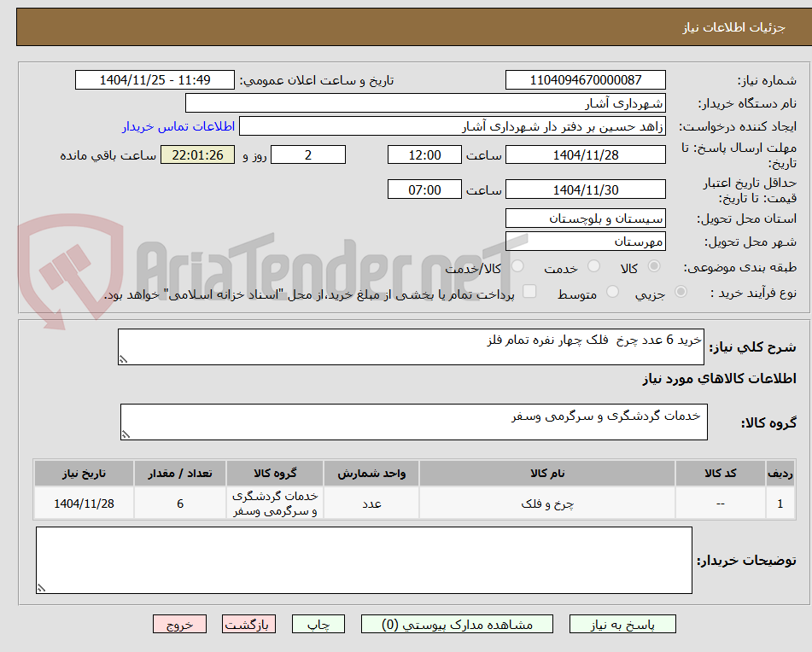The height and width of the screenshot is (652, 812).
Task: Click the اطلاعات کالاهای مورد نیاز heading
Action: (719, 379)
